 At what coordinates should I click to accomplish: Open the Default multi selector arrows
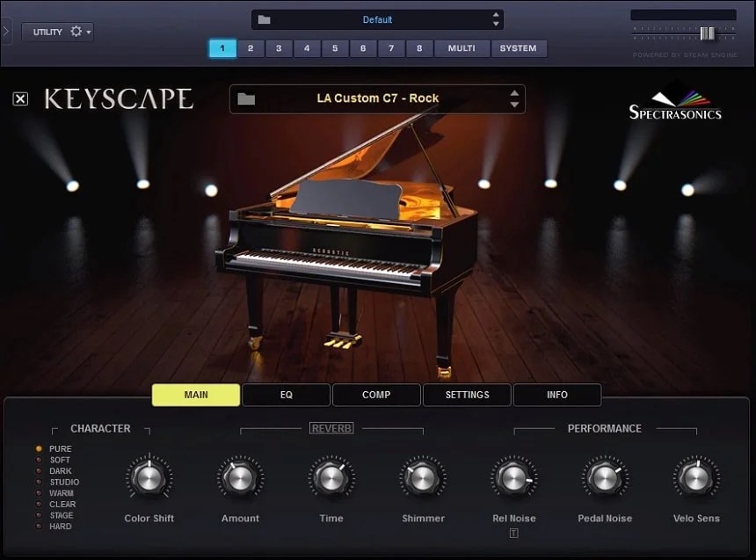498,18
